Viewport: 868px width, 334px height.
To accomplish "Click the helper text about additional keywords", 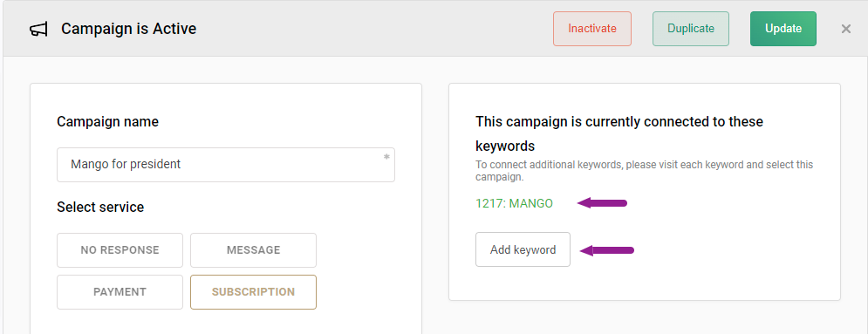I will coord(644,171).
